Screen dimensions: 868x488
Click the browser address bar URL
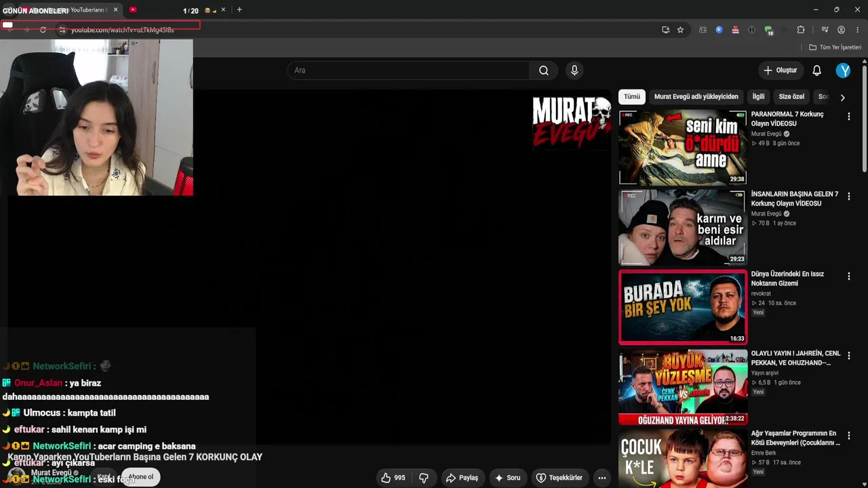(x=122, y=30)
